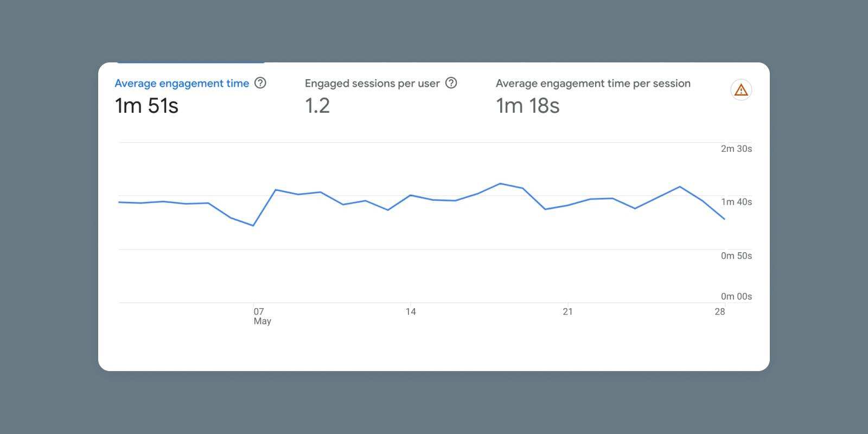Click the 0m 50s y-axis label
The image size is (868, 434).
[x=736, y=256]
